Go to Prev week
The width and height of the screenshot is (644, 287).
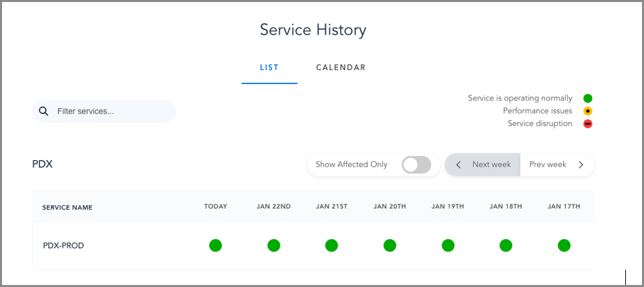[x=548, y=165]
